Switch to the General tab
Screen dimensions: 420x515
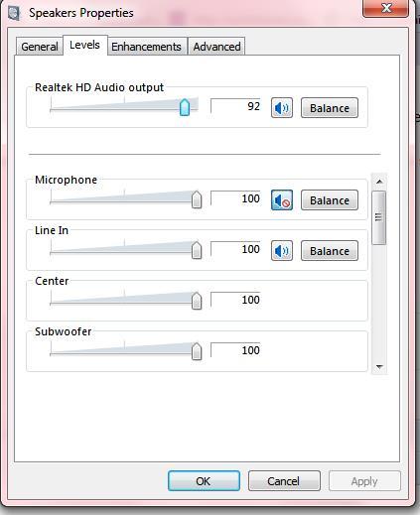(40, 47)
